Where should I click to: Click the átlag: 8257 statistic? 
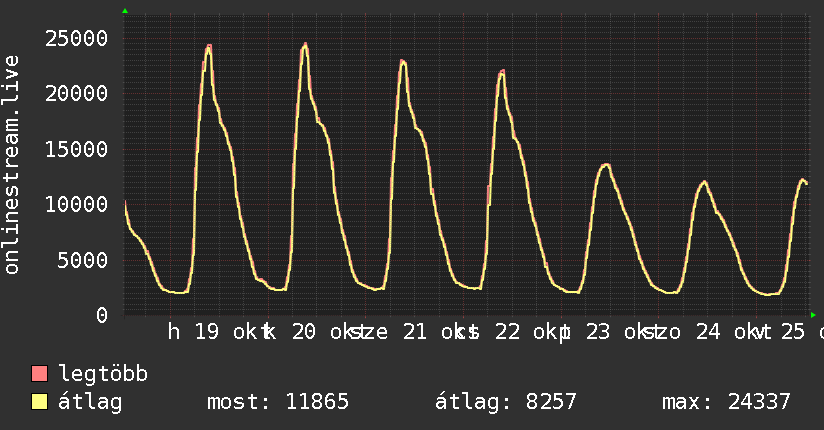506,402
